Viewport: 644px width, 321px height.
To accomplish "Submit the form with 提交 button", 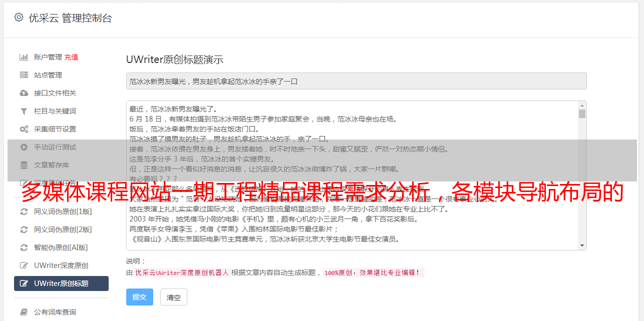I will coord(139,297).
